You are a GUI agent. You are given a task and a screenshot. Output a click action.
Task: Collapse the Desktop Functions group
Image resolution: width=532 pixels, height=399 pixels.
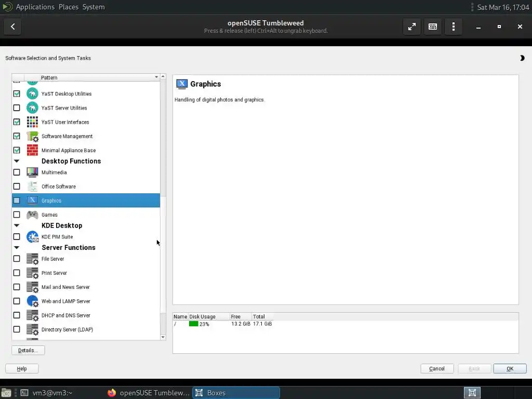(17, 161)
